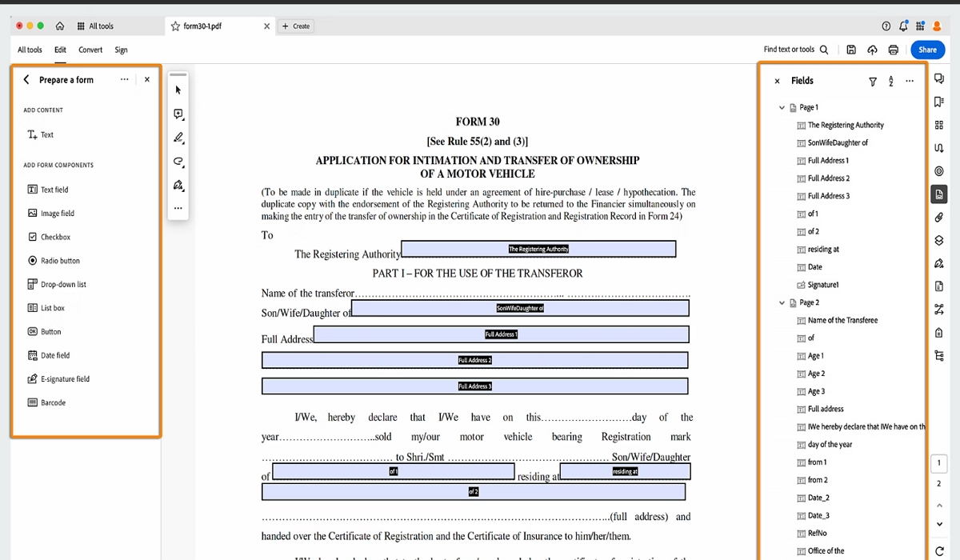
Task: Choose the Select arrow tool
Action: [178, 90]
